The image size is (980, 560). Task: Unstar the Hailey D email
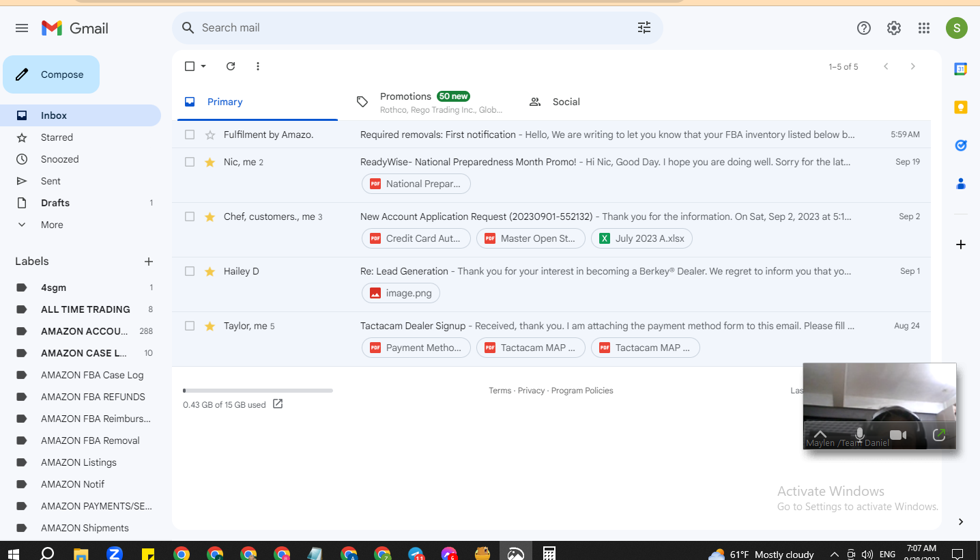(210, 272)
